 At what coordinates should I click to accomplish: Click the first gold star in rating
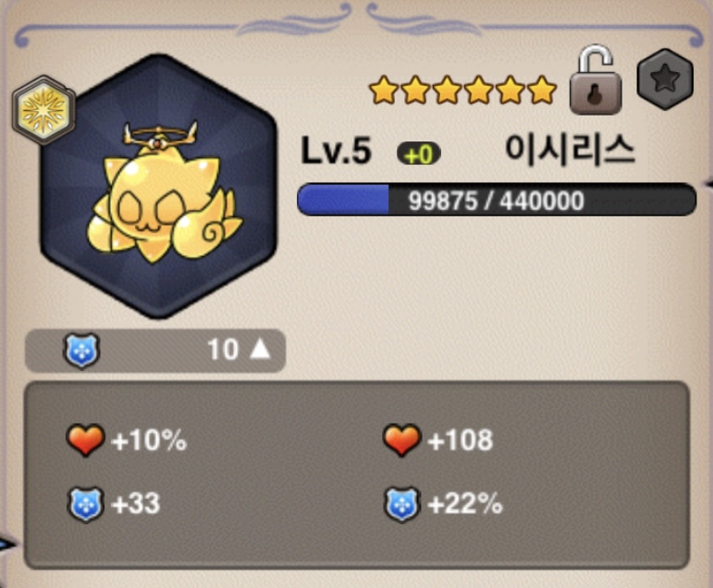(384, 90)
